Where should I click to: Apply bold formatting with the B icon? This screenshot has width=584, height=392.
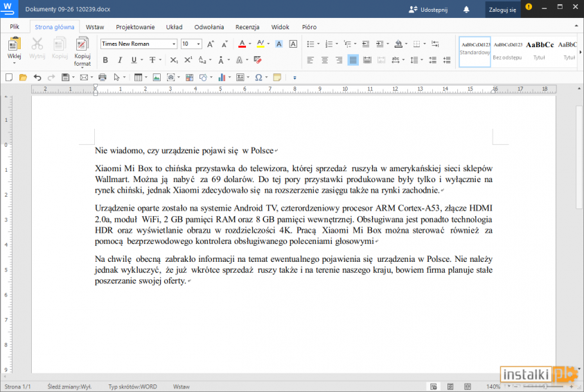pyautogui.click(x=106, y=60)
